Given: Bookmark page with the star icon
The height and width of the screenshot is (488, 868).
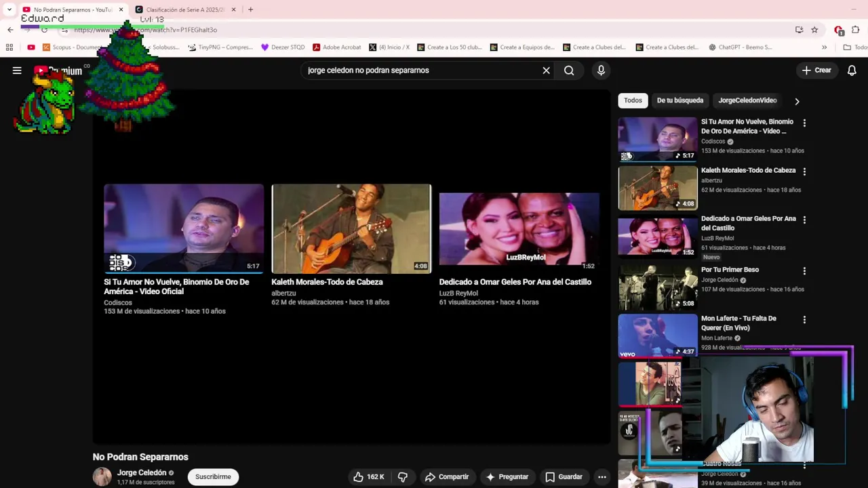Looking at the screenshot, I should pyautogui.click(x=814, y=30).
